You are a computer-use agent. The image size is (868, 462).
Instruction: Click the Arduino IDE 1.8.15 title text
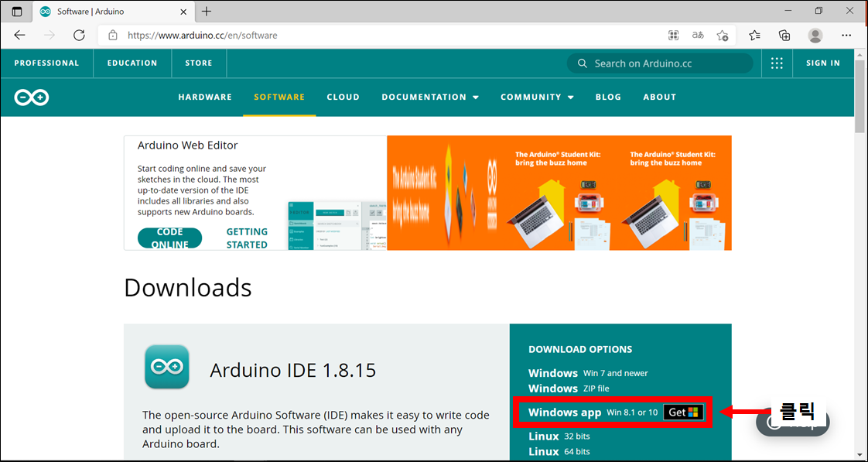pos(293,370)
